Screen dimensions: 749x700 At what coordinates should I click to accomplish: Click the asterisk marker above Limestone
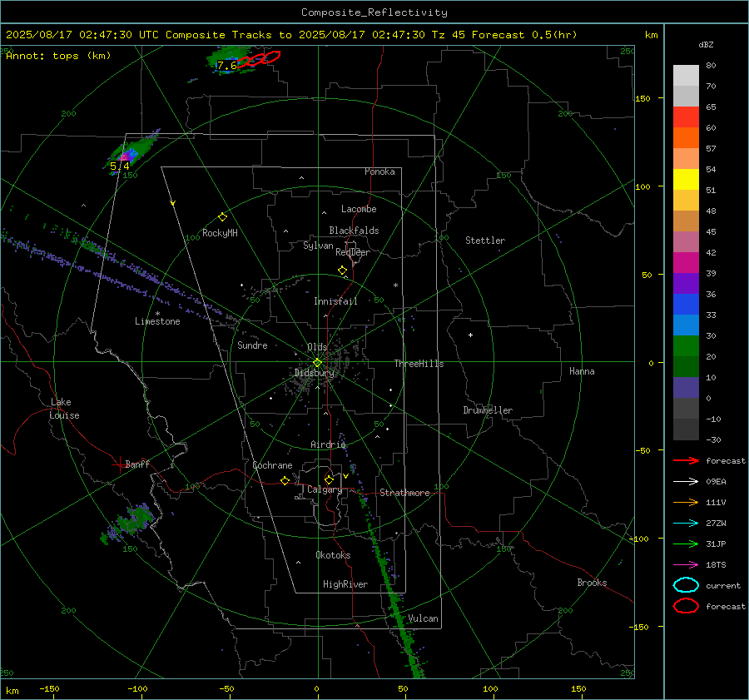(x=157, y=314)
